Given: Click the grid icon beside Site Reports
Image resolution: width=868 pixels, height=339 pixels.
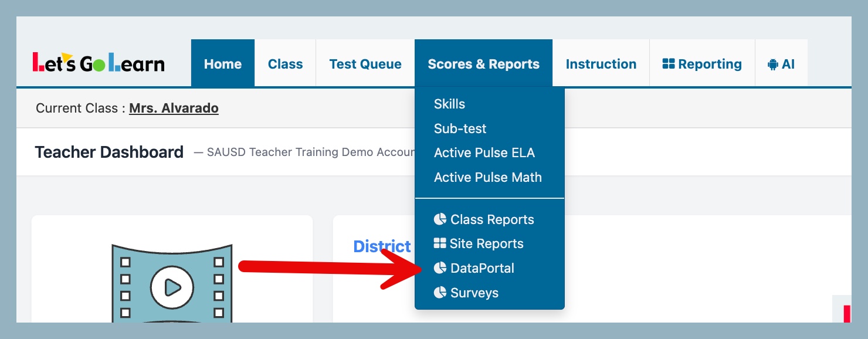Looking at the screenshot, I should pyautogui.click(x=440, y=243).
